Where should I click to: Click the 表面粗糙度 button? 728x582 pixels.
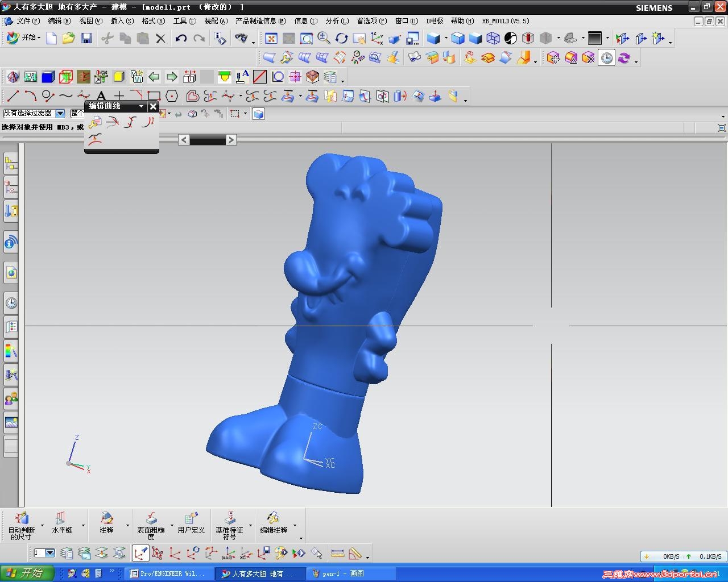151,526
